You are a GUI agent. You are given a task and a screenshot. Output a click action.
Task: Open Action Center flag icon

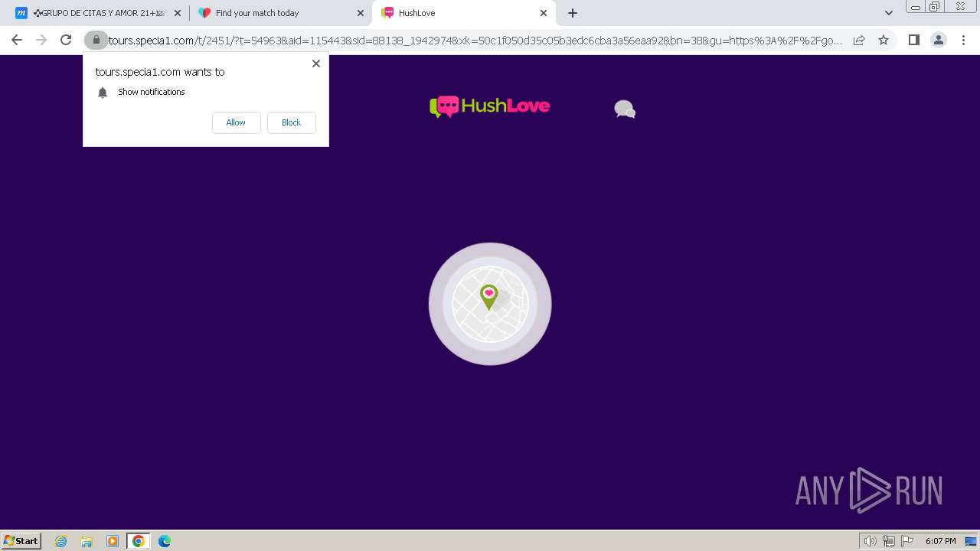pyautogui.click(x=907, y=541)
